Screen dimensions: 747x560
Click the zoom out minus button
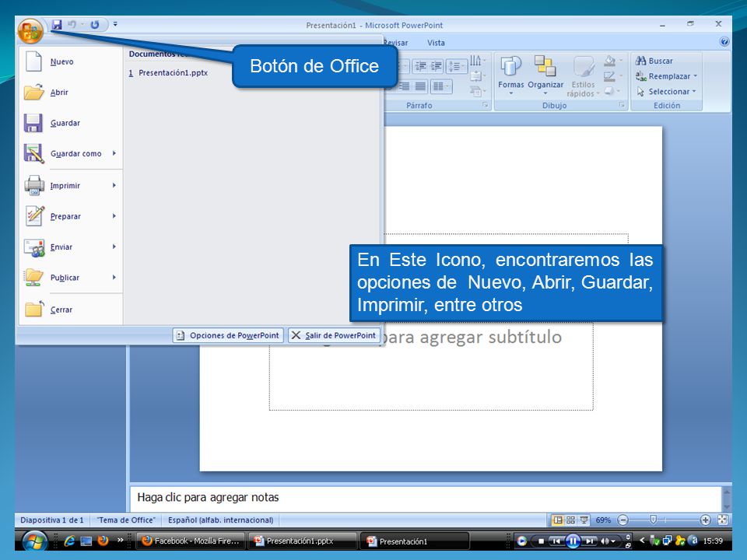pyautogui.click(x=622, y=520)
